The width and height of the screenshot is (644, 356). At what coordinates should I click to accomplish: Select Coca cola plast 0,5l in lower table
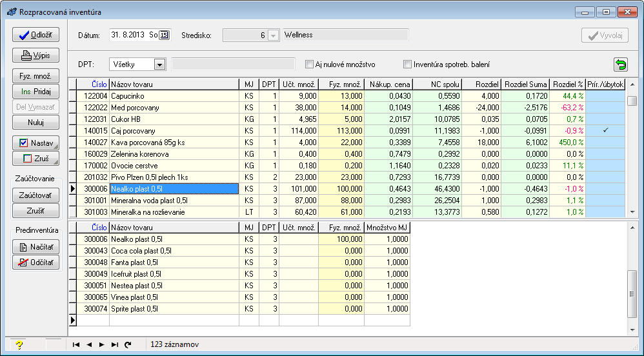pos(174,250)
